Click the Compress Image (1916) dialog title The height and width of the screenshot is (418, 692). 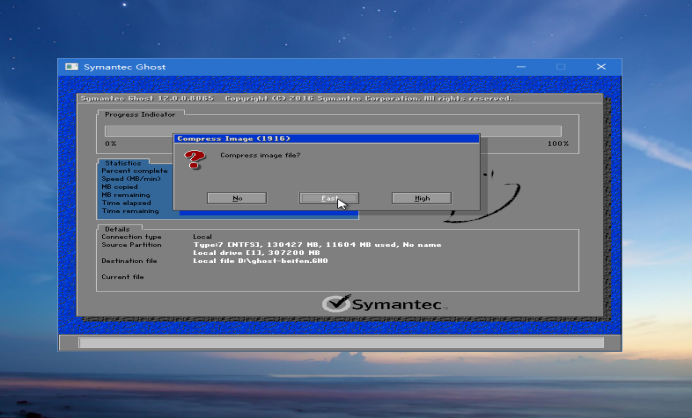233,139
